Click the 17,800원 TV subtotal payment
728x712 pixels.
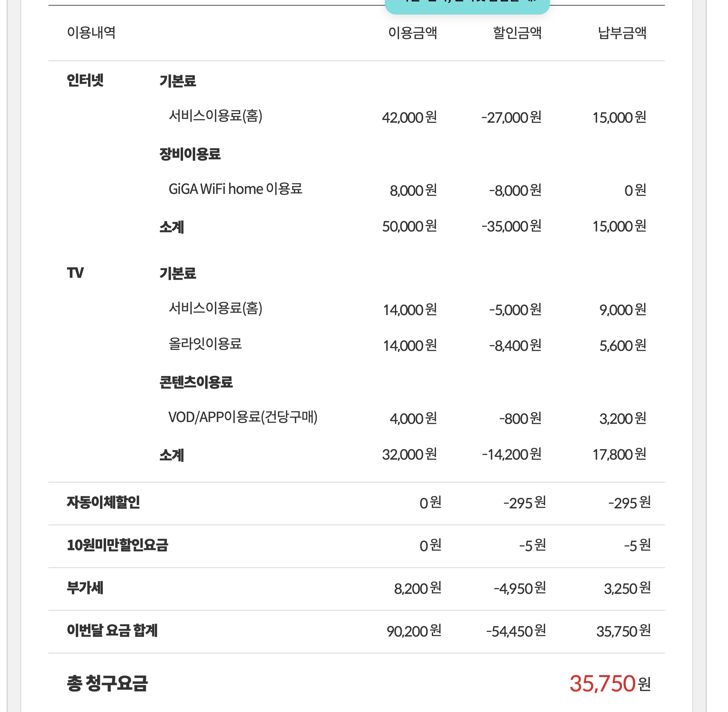point(619,455)
